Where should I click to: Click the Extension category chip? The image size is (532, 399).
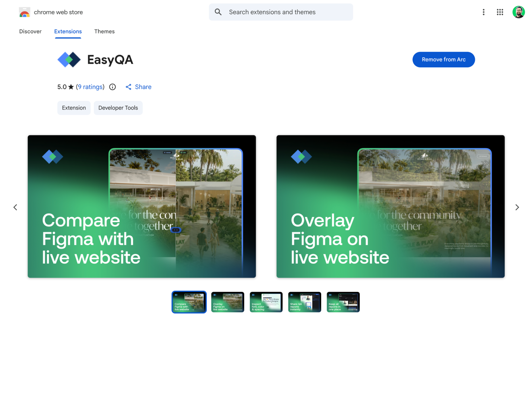coord(74,108)
